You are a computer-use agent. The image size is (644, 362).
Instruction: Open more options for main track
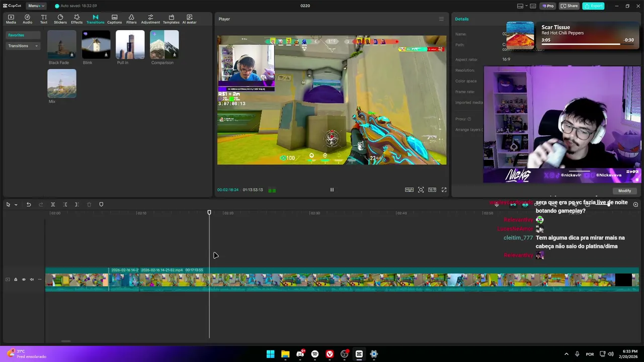pyautogui.click(x=40, y=280)
